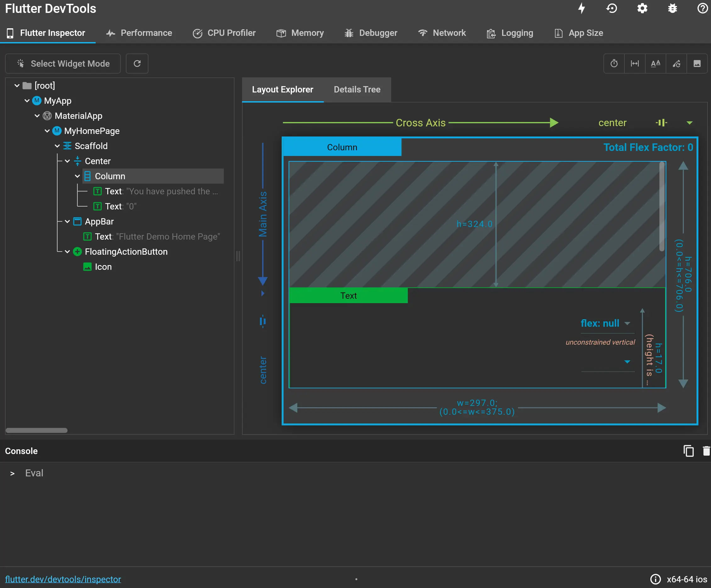Open DevTools settings gear
The height and width of the screenshot is (588, 711).
click(642, 8)
